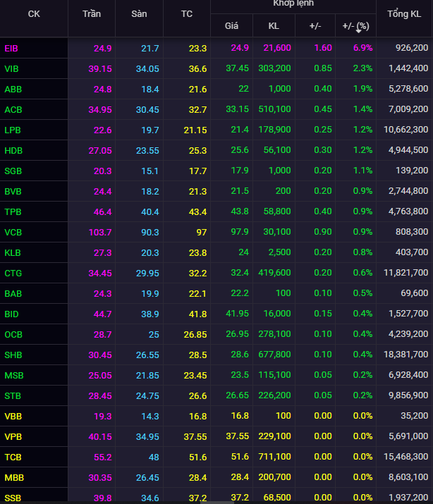Open the BVB stock symbol
Image resolution: width=433 pixels, height=504 pixels.
click(13, 192)
